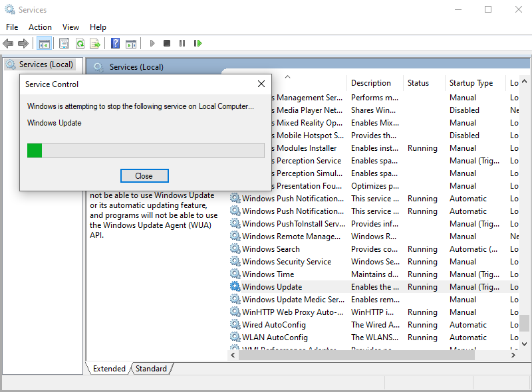Click the horizontal scrollbar thumb
The width and height of the screenshot is (532, 392).
[356, 355]
